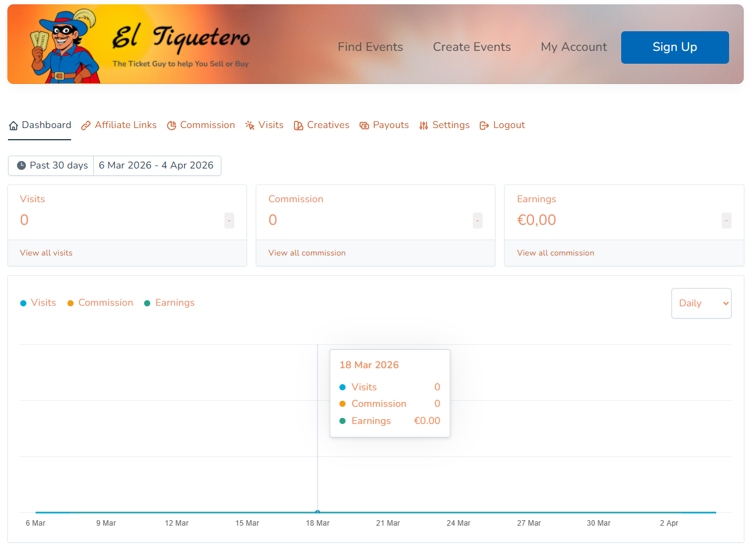The height and width of the screenshot is (560, 753).
Task: Click the 30 Mar axis label
Action: (x=598, y=523)
